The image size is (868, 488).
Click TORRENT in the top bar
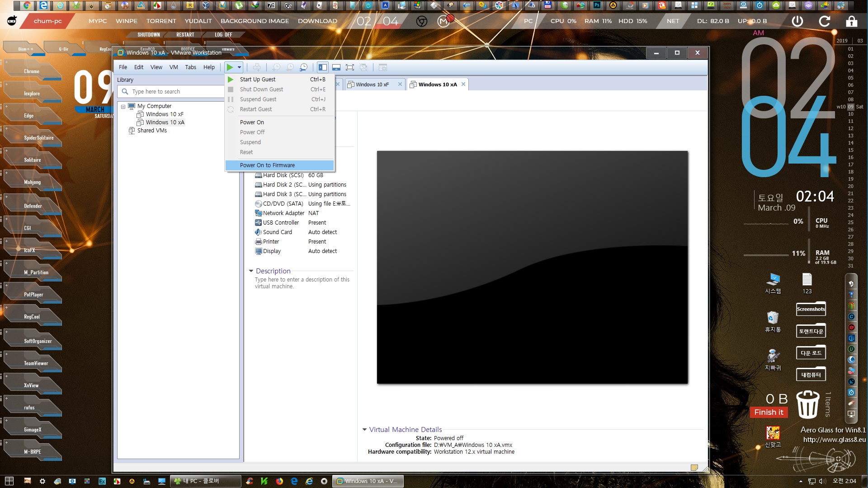pos(161,21)
